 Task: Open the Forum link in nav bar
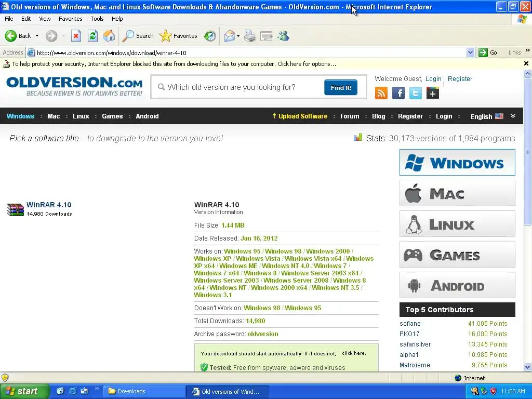(350, 116)
